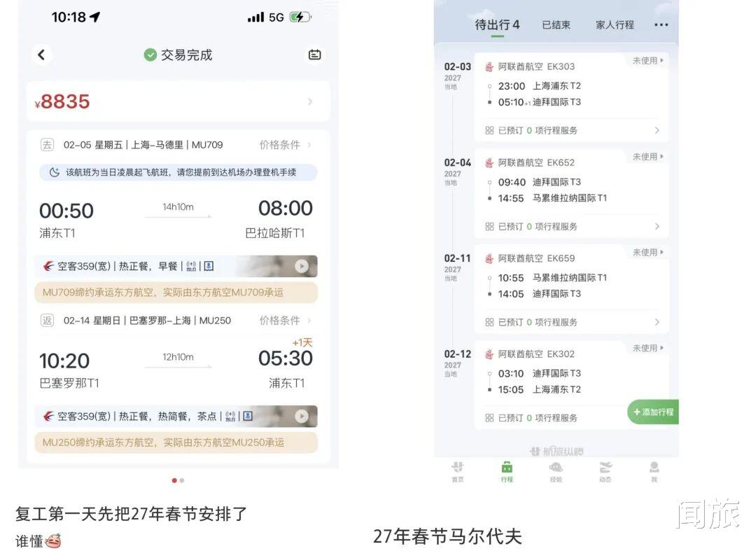This screenshot has height=551, width=756.
Task: Tap the back arrow beside 交易完成
Action: coord(42,55)
